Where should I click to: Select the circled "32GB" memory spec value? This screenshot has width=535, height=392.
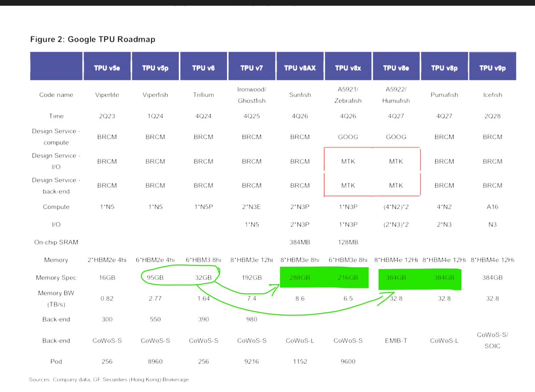203,277
